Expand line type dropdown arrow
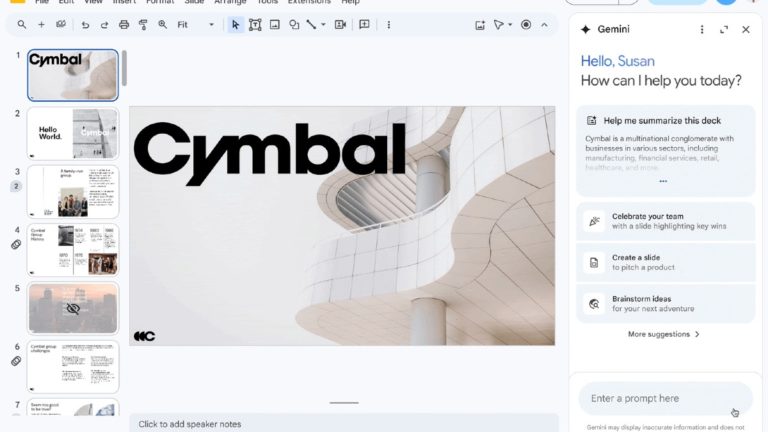The width and height of the screenshot is (768, 432). [x=323, y=24]
